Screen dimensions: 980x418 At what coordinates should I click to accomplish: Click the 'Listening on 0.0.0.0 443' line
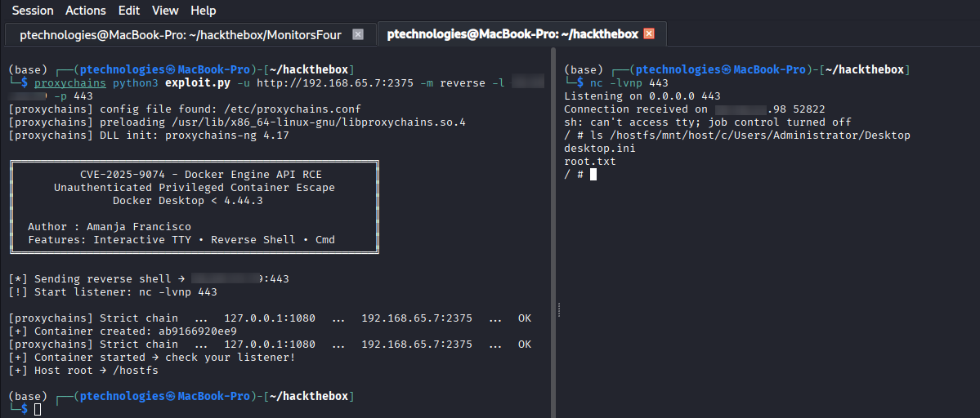(x=642, y=96)
